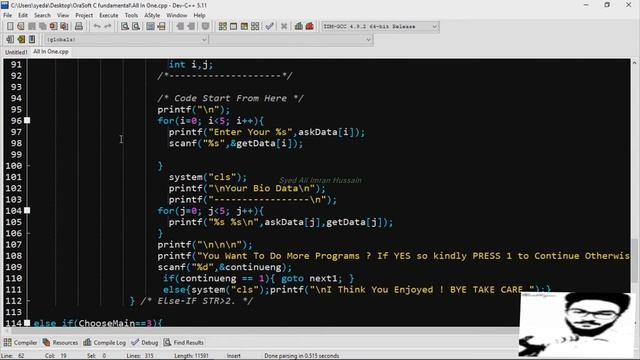The height and width of the screenshot is (360, 640).
Task: Open the Compile Log bottom tab
Action: [x=105, y=342]
